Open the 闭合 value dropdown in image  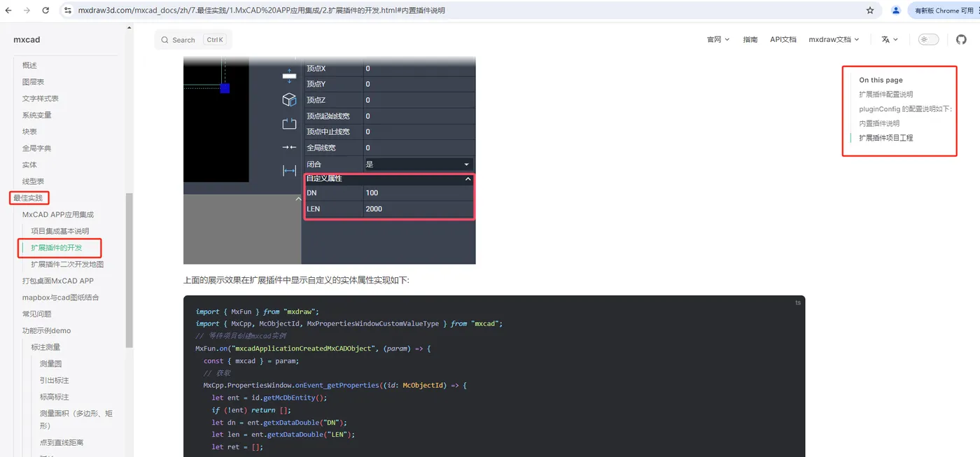(x=419, y=164)
